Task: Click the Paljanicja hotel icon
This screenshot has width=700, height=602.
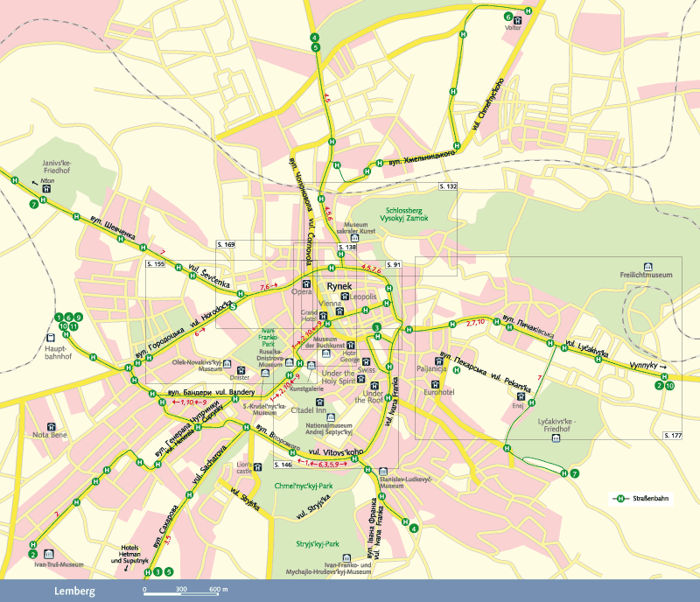Action: [439, 360]
